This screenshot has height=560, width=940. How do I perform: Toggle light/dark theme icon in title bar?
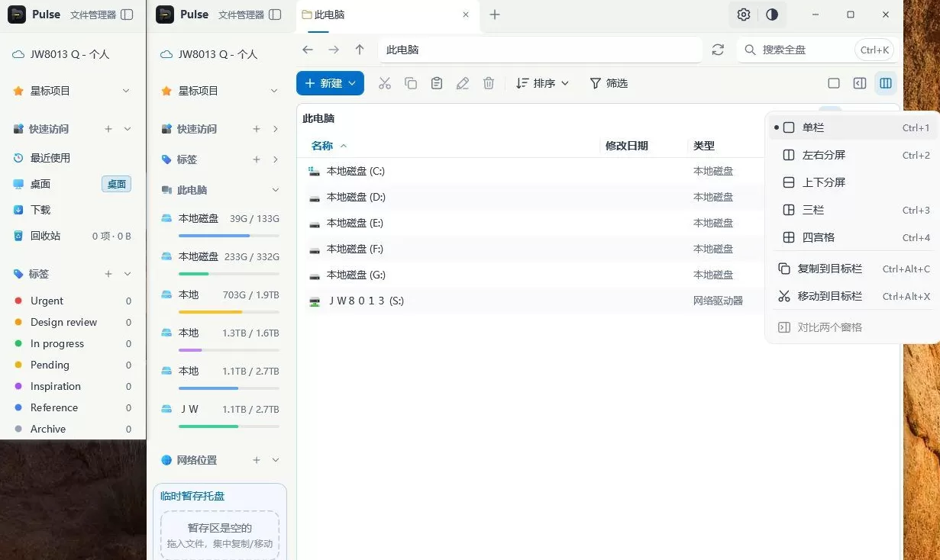(772, 14)
